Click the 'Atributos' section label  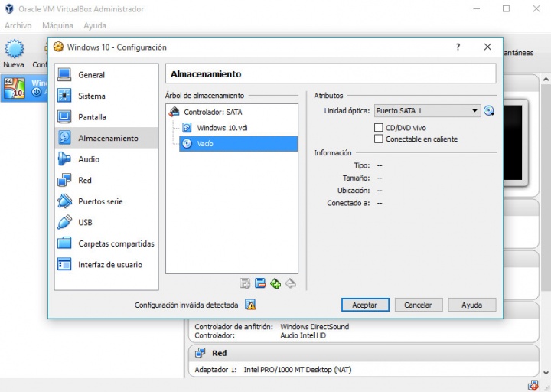coord(328,96)
